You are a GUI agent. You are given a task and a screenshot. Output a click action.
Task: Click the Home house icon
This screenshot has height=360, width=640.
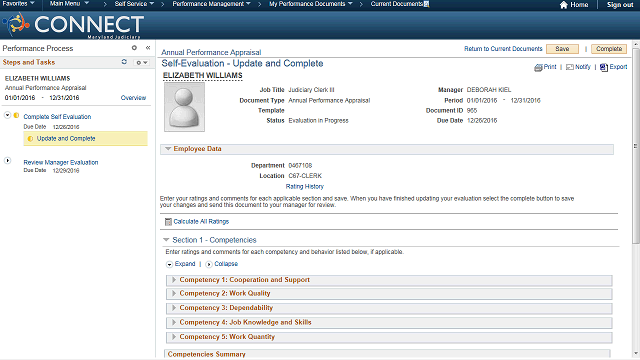pyautogui.click(x=564, y=5)
